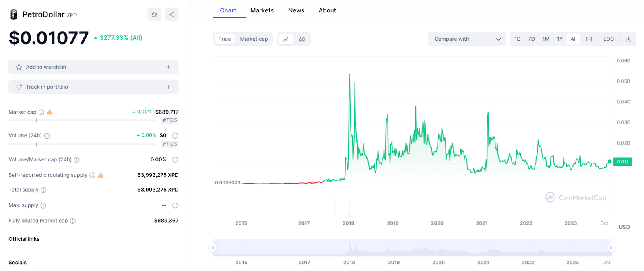Set chart range to All
The image size is (644, 271).
click(574, 39)
